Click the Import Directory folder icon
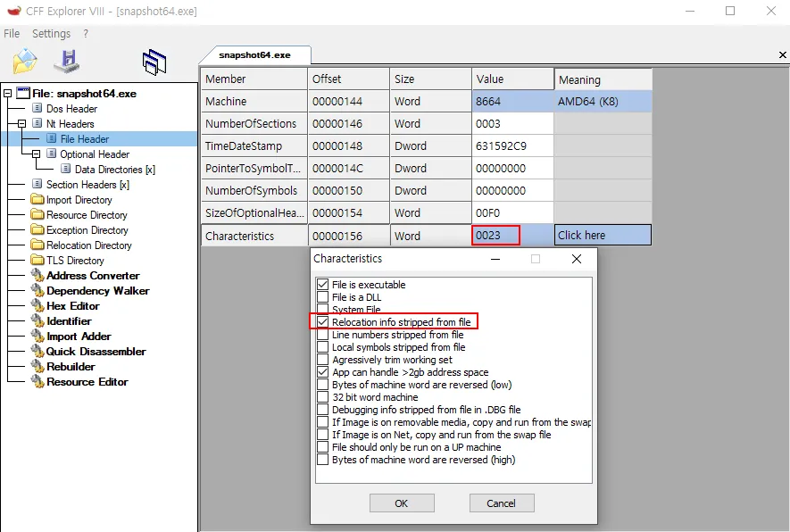 37,200
